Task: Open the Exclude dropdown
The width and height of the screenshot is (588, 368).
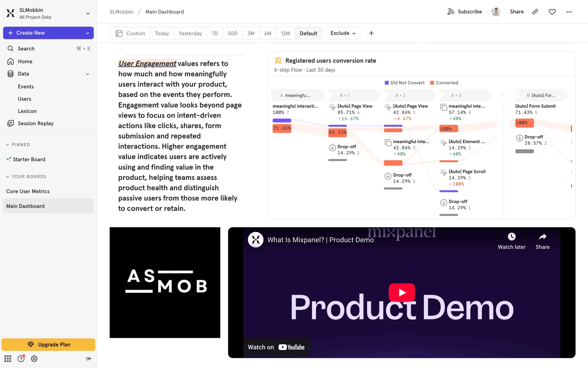Action: pos(343,33)
